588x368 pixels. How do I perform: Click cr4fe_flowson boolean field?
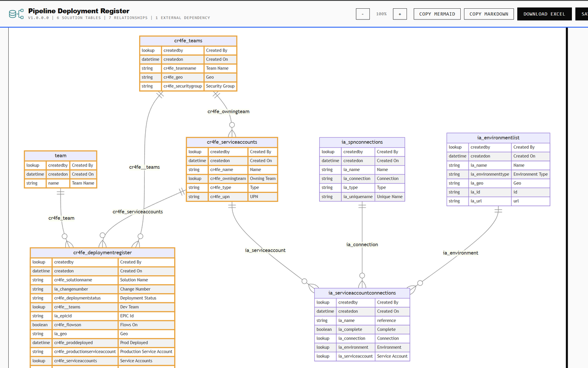point(85,325)
